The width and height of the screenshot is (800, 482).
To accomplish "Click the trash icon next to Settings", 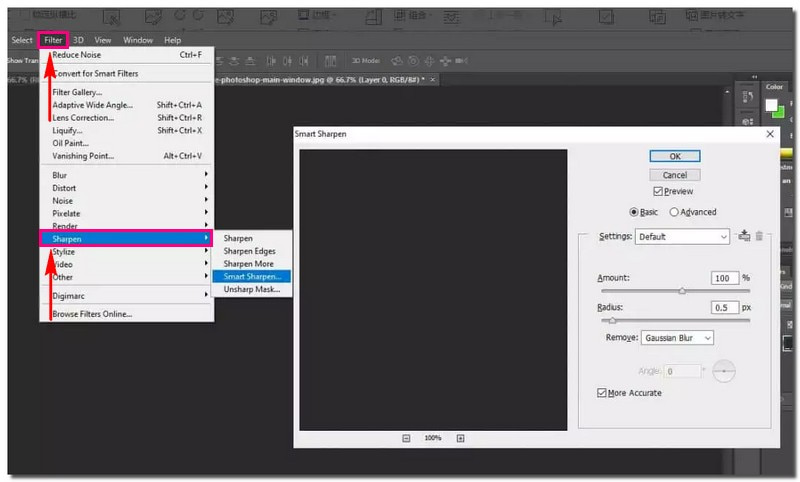I will 759,236.
